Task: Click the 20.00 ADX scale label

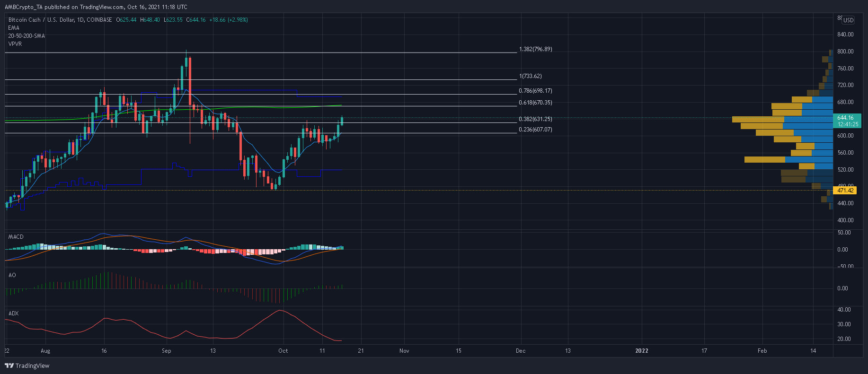Action: pos(844,339)
